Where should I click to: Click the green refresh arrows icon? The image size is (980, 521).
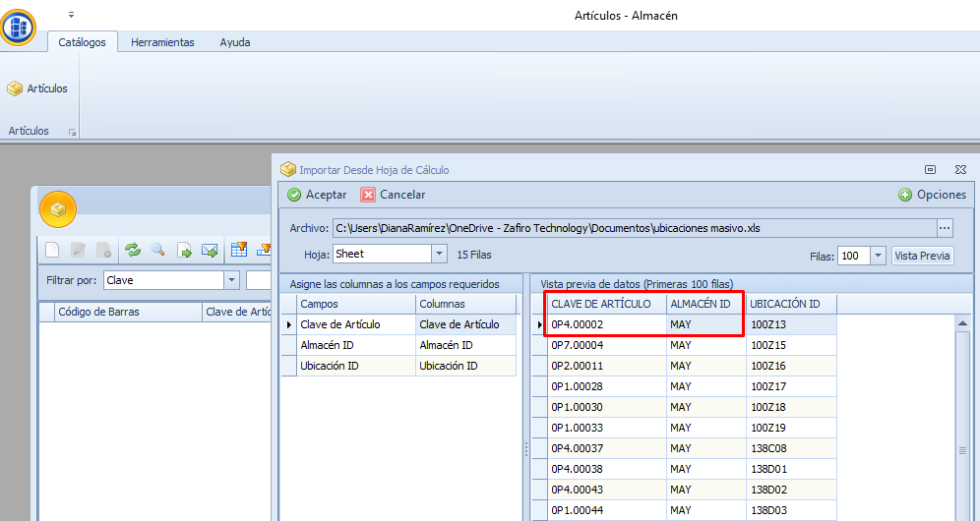(x=132, y=250)
